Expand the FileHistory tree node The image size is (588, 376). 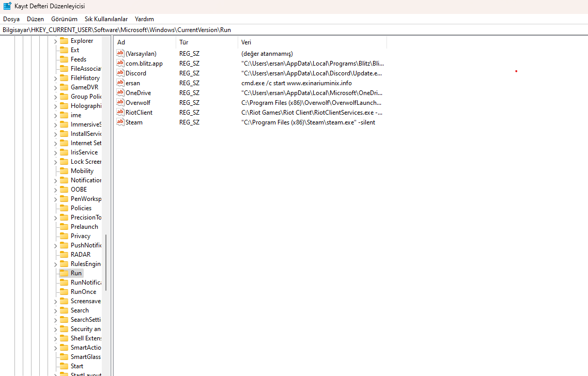[x=55, y=78]
